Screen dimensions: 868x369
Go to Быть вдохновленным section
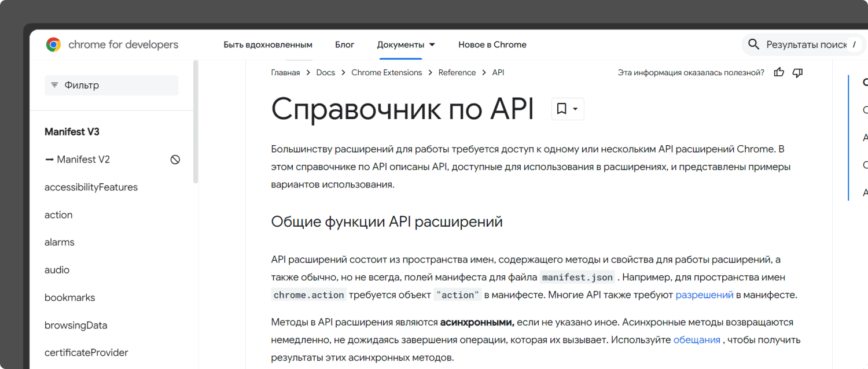point(268,45)
